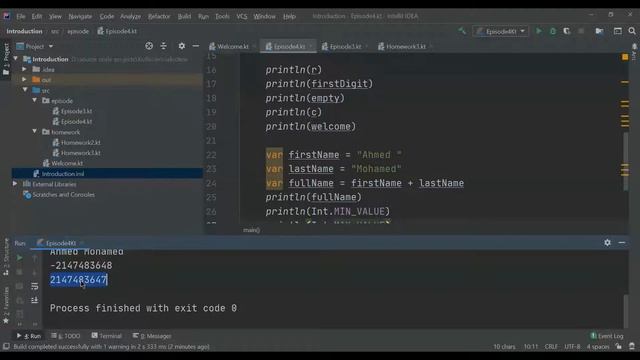Click the 4 spaces indent setting

598,347
